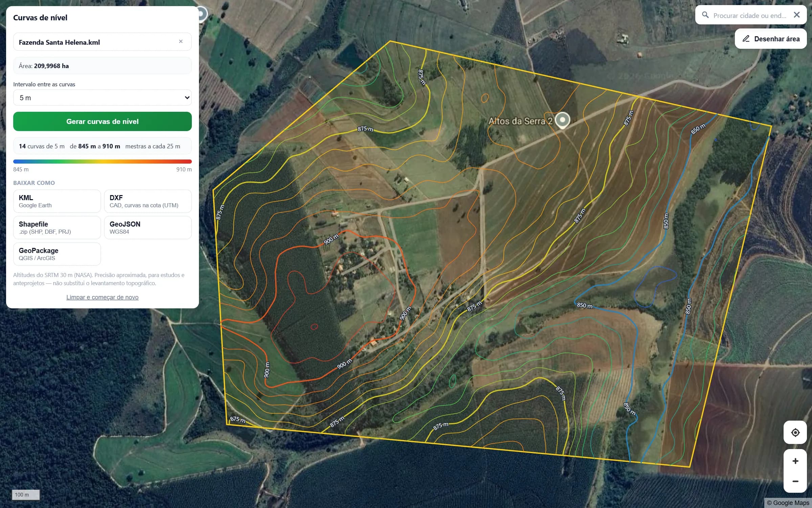Download contours as DXF CAD file
Screen dimensions: 812x508
148,201
